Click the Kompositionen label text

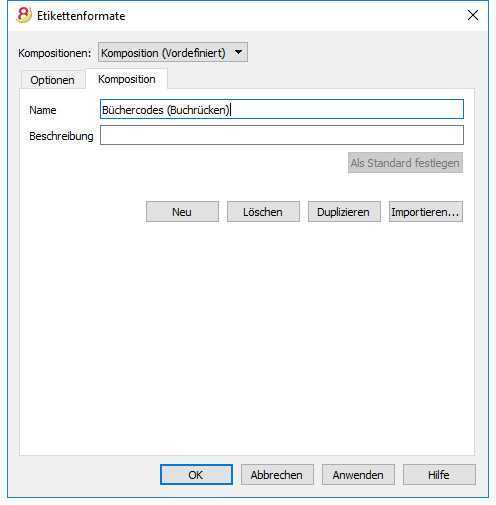(55, 53)
